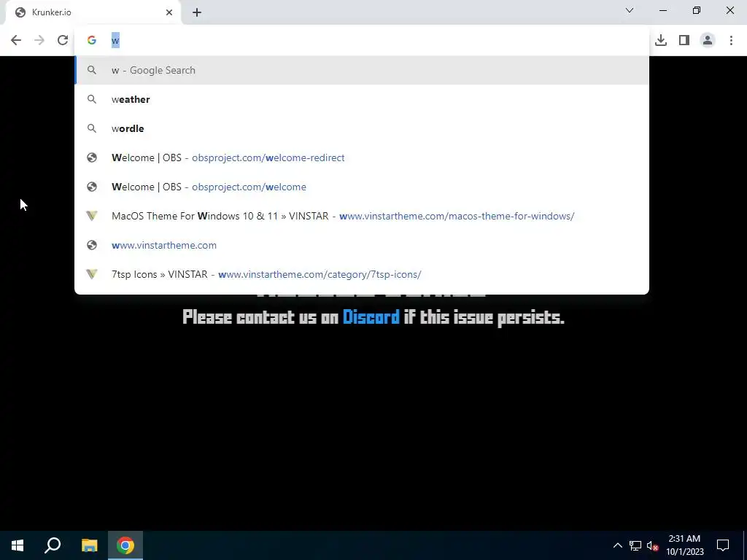Viewport: 747px width, 560px height.
Task: Show hidden system tray icons
Action: pos(617,545)
